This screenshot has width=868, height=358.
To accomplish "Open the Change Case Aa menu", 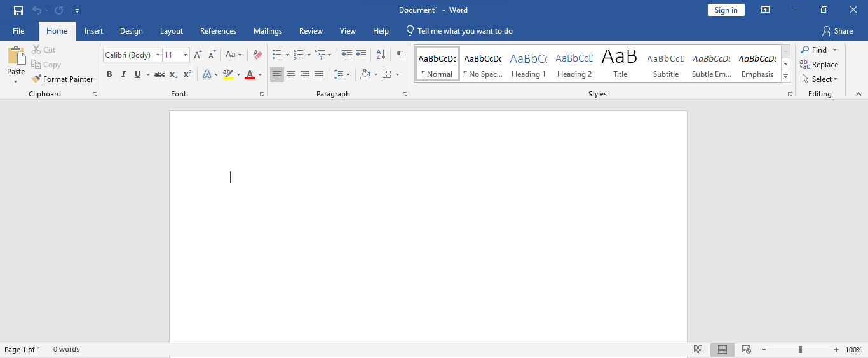I will pyautogui.click(x=233, y=55).
